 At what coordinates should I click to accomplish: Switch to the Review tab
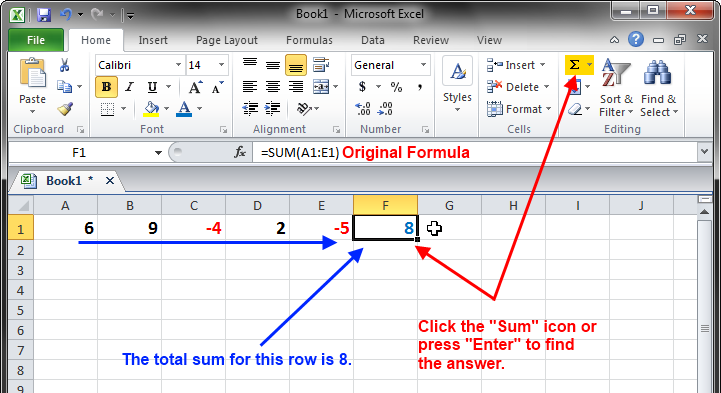tap(431, 40)
